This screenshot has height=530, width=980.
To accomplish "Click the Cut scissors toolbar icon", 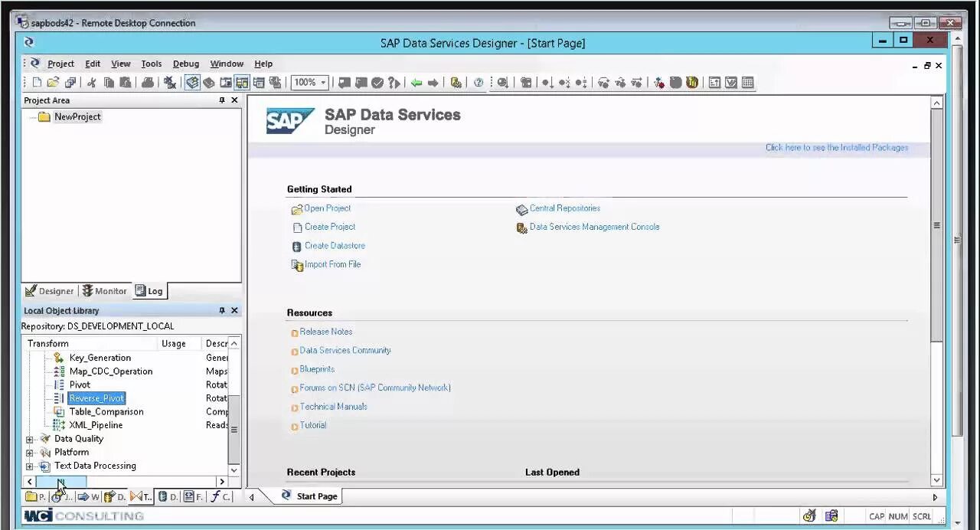I will 92,83.
